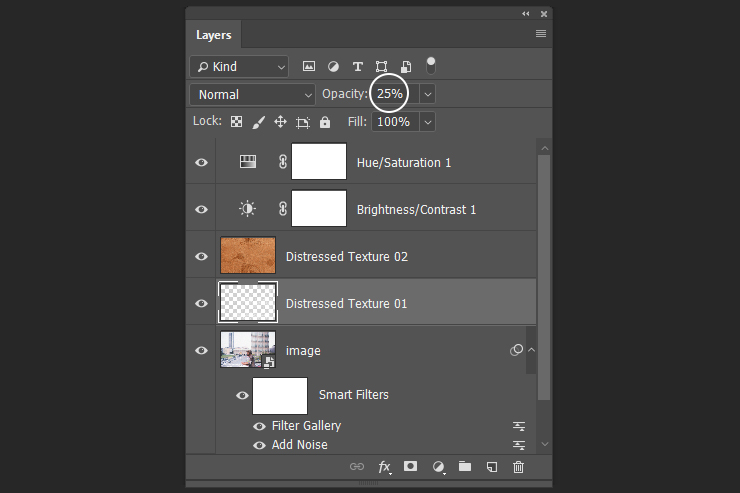Toggle the layer filtering on/off switch
The width and height of the screenshot is (740, 493).
(430, 66)
